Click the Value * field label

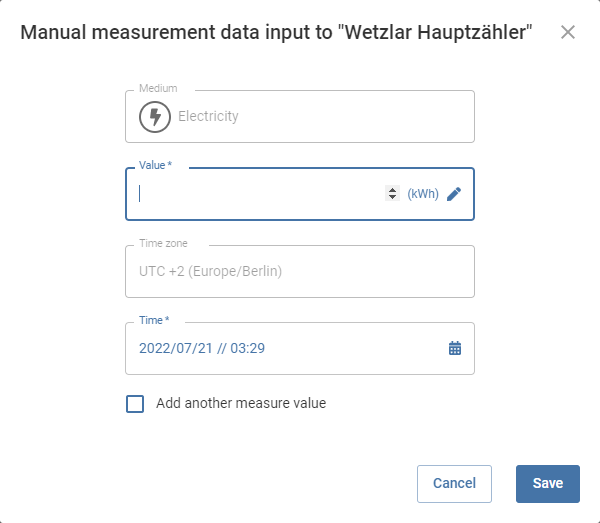coord(155,165)
